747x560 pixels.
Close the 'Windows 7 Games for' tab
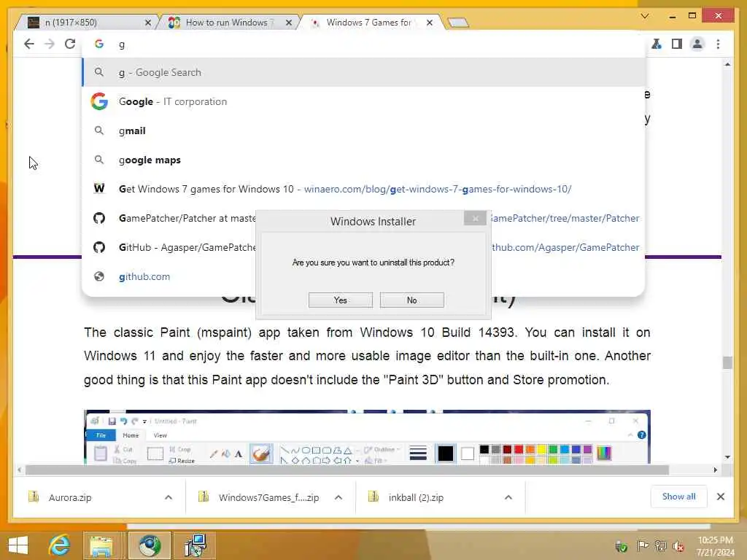(429, 23)
